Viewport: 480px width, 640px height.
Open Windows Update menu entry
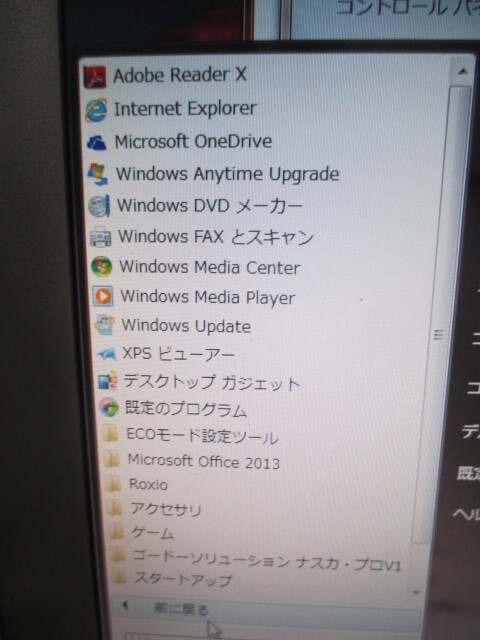[x=187, y=326]
